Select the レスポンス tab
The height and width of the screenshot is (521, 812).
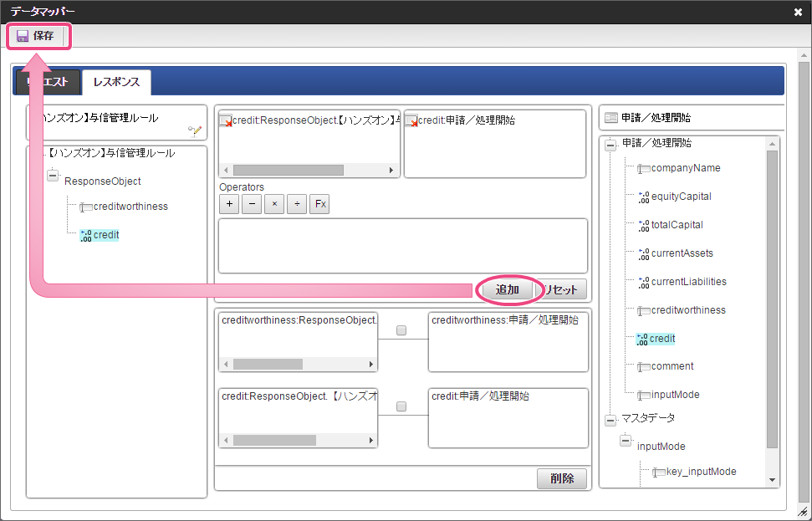coord(116,82)
